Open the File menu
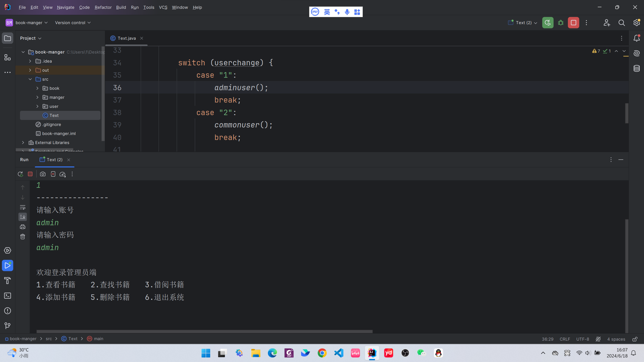Image resolution: width=644 pixels, height=362 pixels. click(22, 7)
